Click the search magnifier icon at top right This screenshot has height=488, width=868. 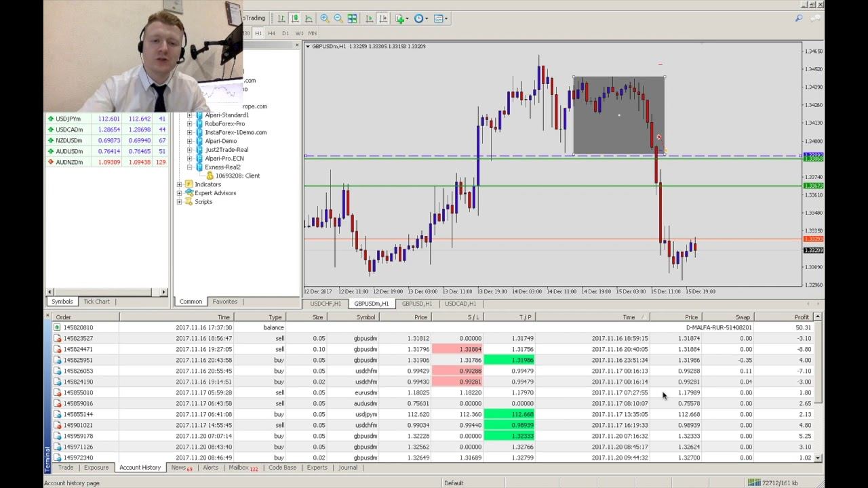(800, 19)
